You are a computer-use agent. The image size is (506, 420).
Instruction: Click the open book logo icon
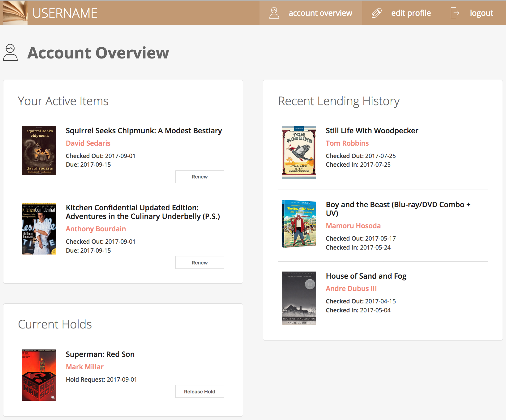click(15, 13)
